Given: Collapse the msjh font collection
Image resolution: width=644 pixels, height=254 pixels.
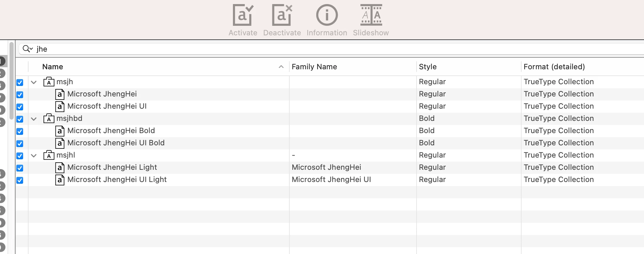Looking at the screenshot, I should (x=34, y=82).
